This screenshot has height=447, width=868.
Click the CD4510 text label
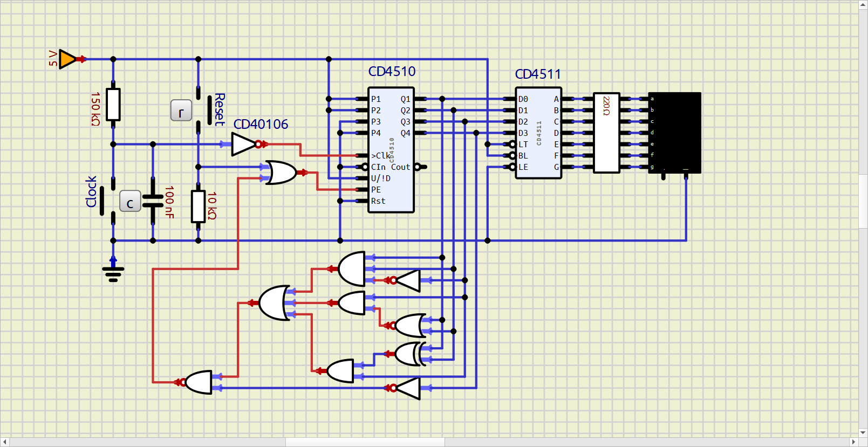coord(392,72)
